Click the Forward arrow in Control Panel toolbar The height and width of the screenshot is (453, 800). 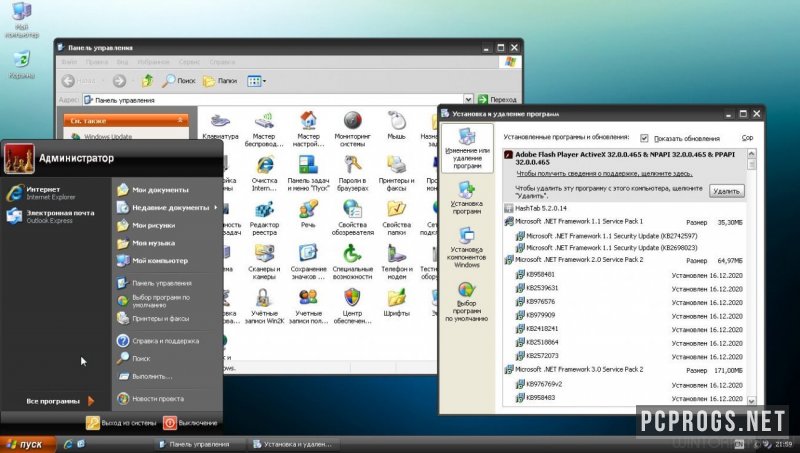coord(119,81)
